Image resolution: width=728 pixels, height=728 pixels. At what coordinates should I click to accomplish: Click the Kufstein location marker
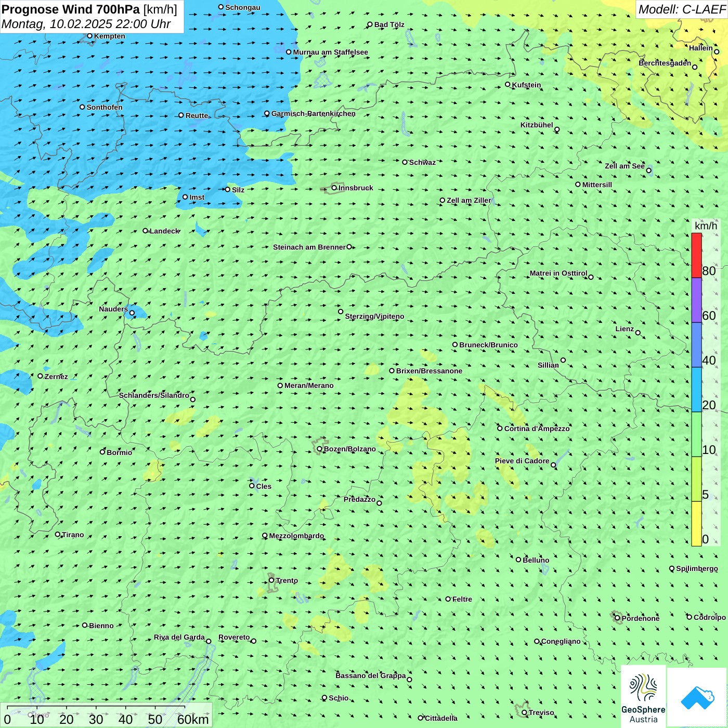point(508,84)
